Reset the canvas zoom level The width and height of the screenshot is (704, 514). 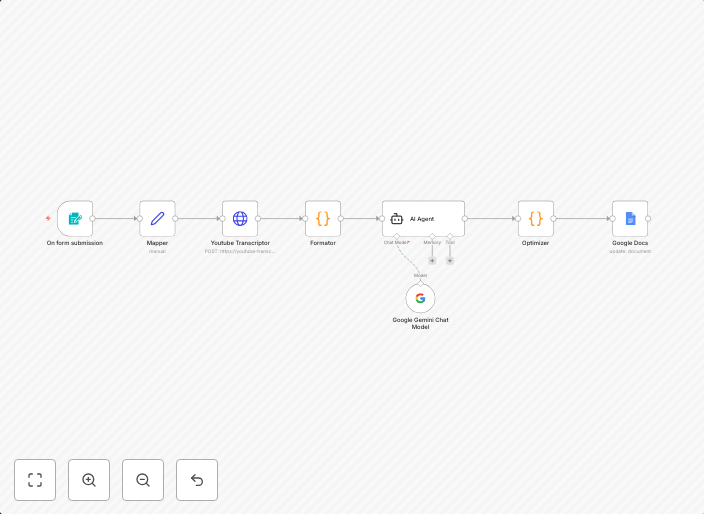(197, 480)
